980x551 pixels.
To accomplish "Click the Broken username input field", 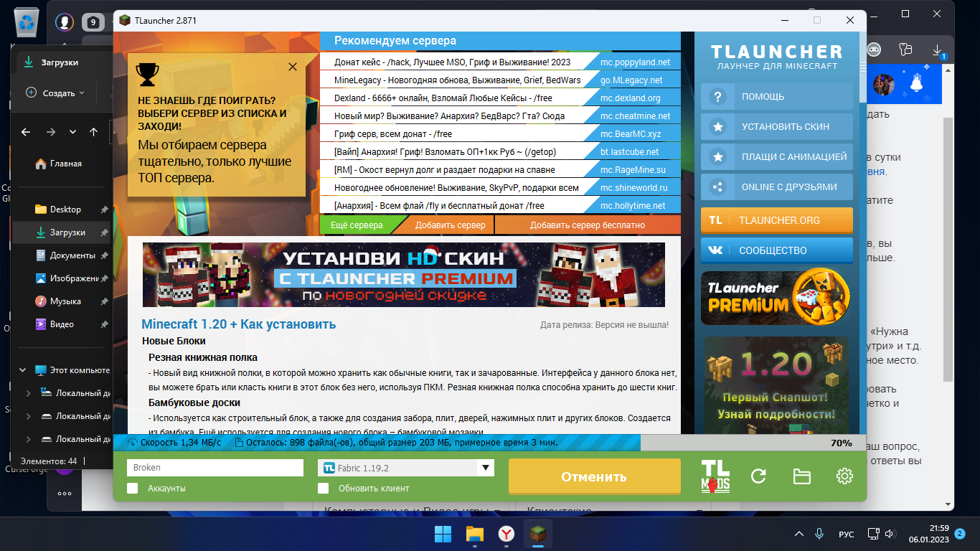I will pos(215,467).
